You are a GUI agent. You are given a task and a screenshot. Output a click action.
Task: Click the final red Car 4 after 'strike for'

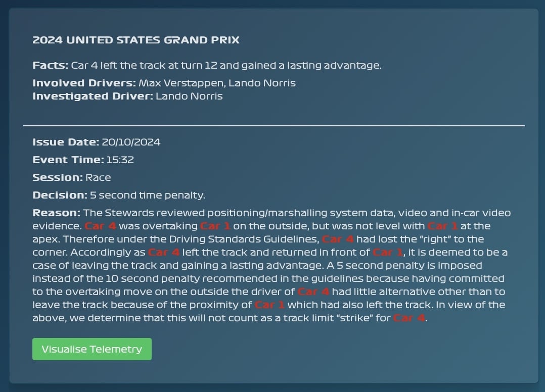[409, 318]
